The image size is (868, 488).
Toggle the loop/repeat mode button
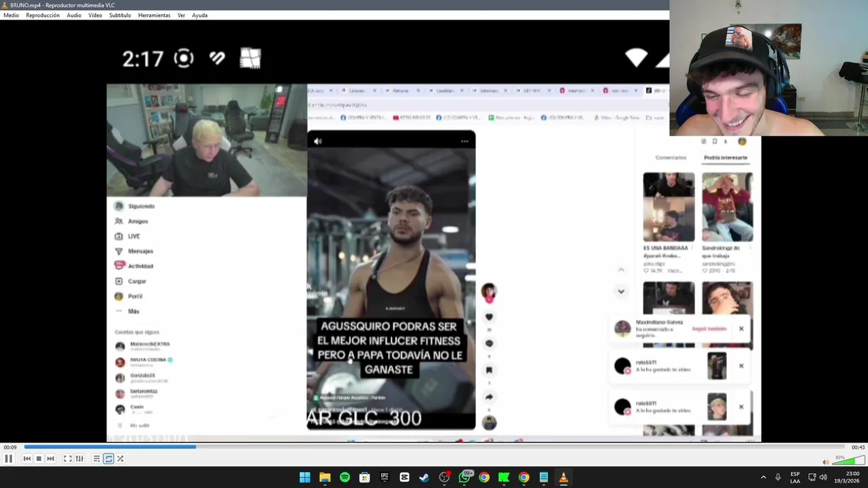(108, 459)
